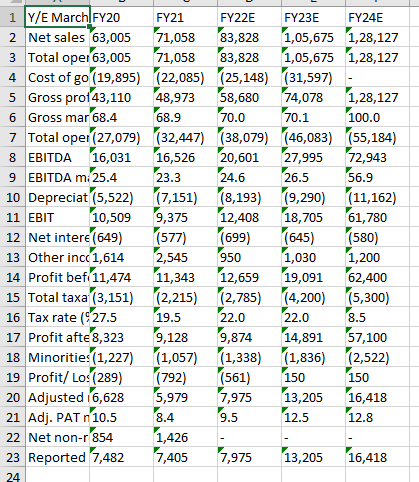Select net interest value (699)
Screen dimensions: 419x482
[249, 237]
